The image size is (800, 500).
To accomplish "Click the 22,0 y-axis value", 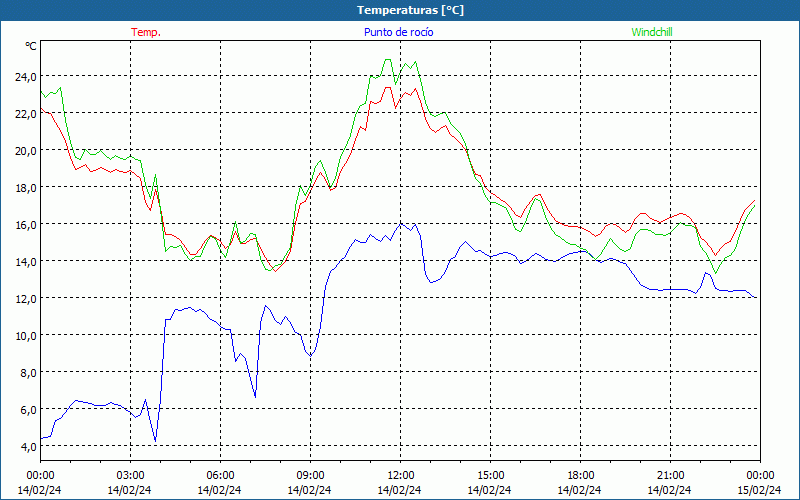I will coord(26,114).
